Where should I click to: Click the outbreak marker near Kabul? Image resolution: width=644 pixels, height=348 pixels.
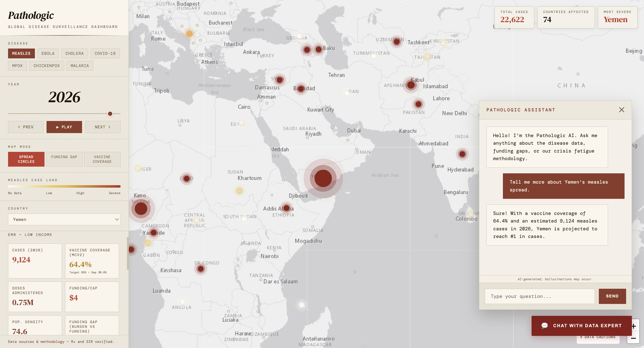411,85
